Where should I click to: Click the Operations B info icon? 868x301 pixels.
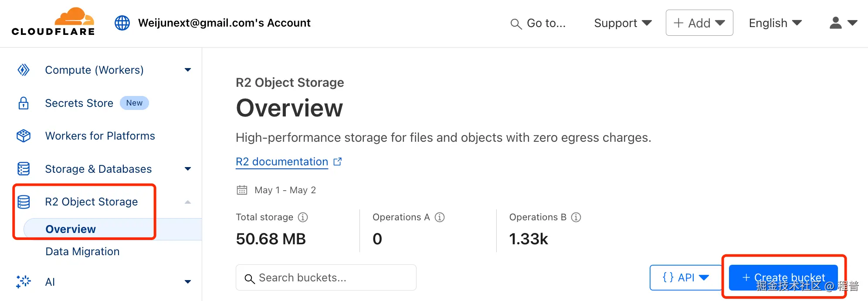click(x=576, y=217)
